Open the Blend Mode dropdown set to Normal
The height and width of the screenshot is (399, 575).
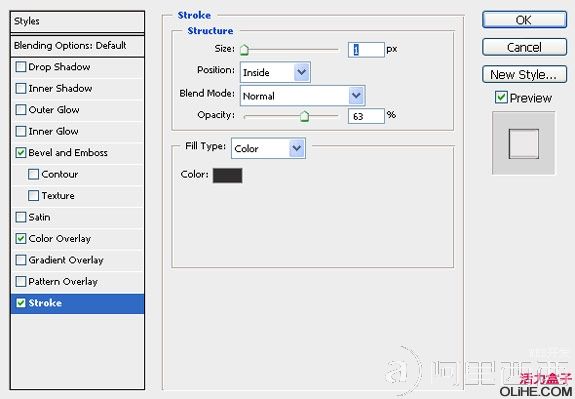[x=303, y=96]
